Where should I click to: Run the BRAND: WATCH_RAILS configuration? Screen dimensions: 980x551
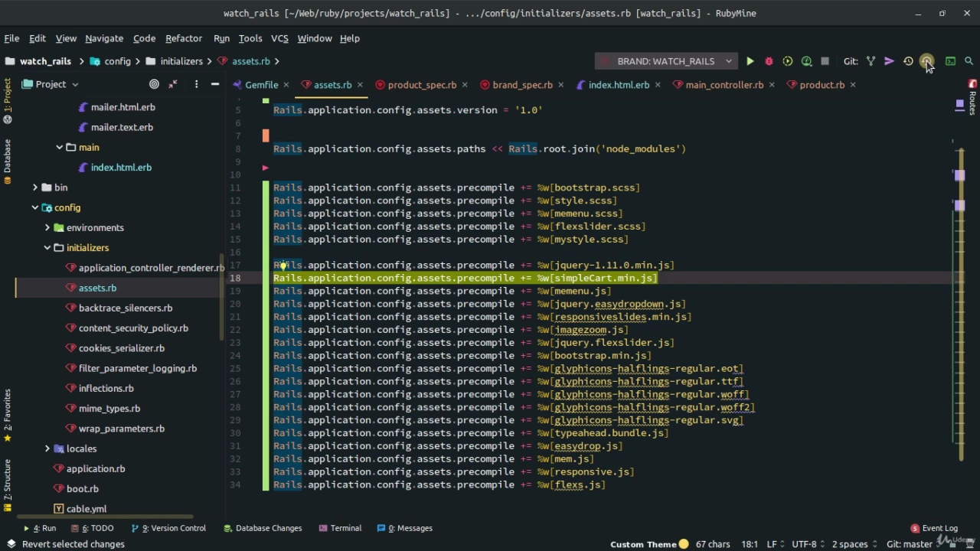(x=750, y=61)
